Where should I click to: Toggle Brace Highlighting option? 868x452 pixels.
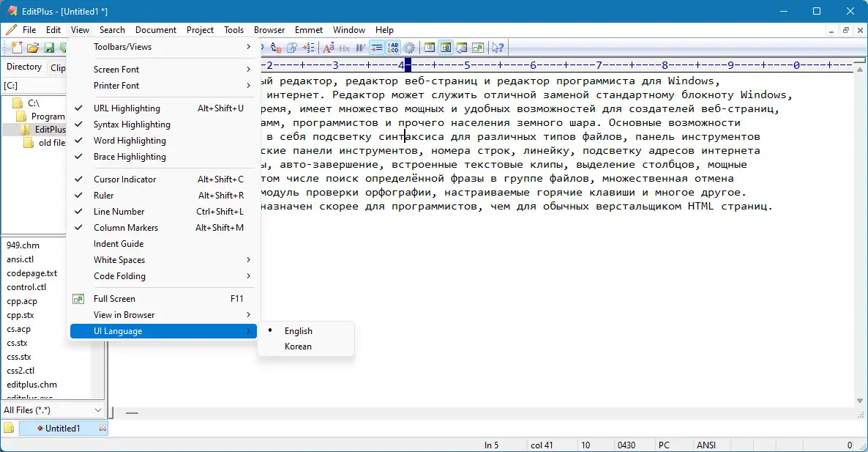[163, 157]
